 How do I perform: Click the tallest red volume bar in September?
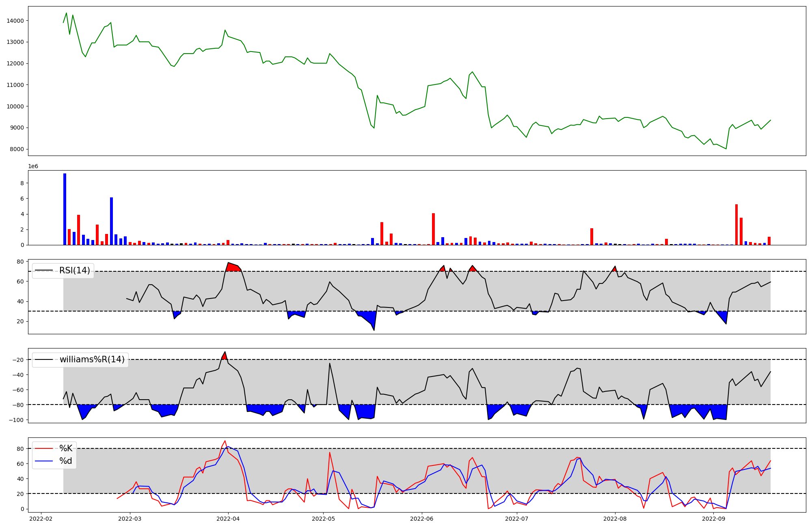tap(736, 224)
